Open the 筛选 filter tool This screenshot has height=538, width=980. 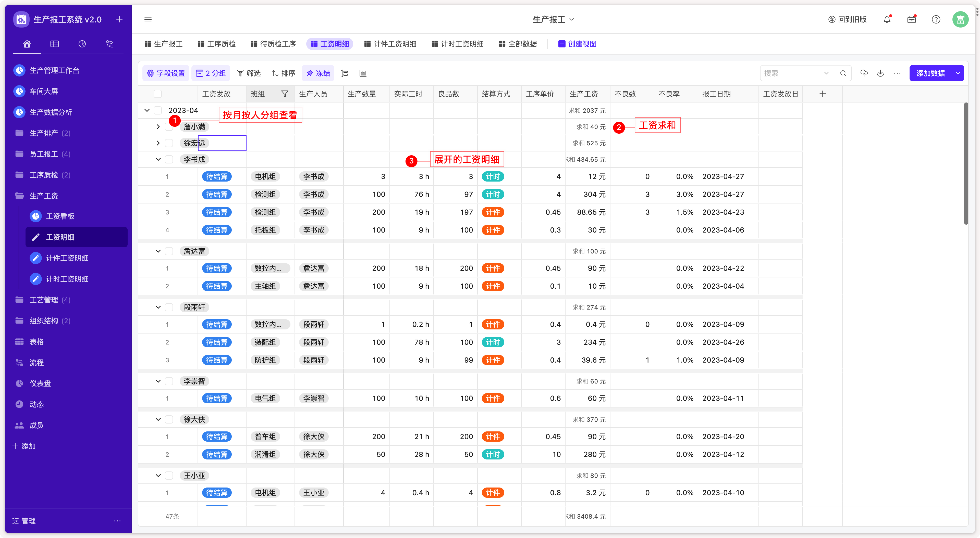(249, 73)
